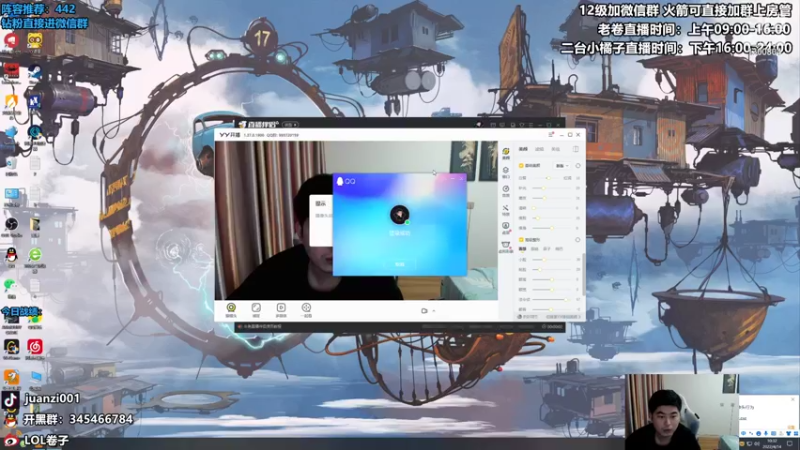Switch to the second tab in YY beauty panel

coord(539,149)
